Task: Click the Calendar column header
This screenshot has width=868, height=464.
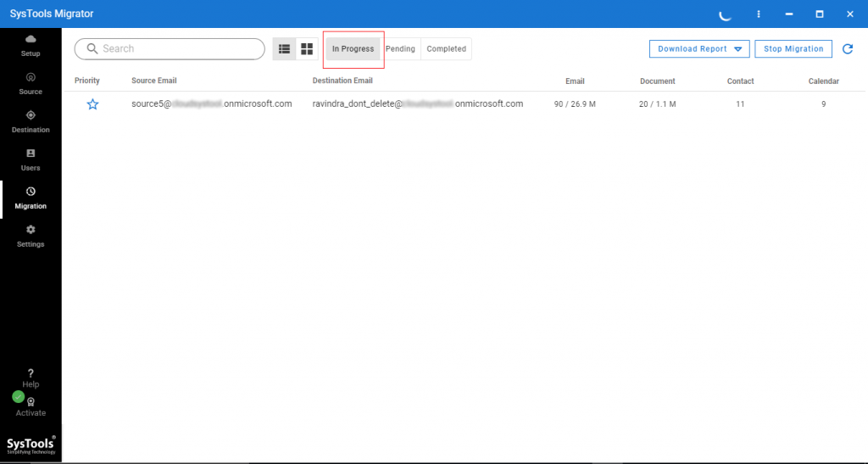Action: coord(823,81)
